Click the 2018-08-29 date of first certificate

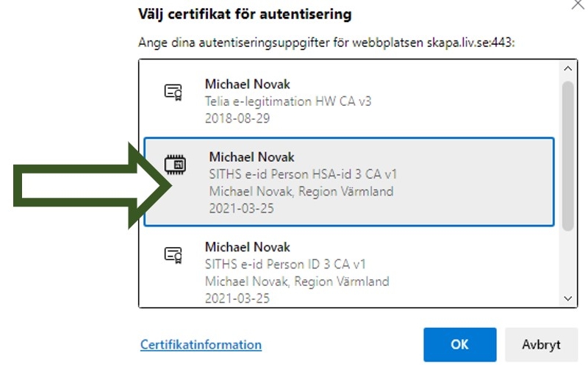pos(237,118)
